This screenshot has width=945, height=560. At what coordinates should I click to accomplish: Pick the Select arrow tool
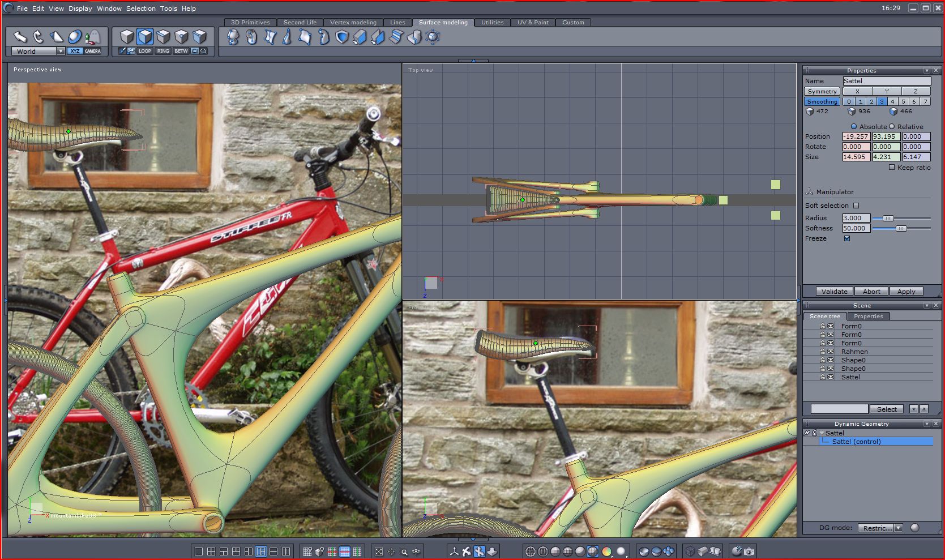coord(20,37)
